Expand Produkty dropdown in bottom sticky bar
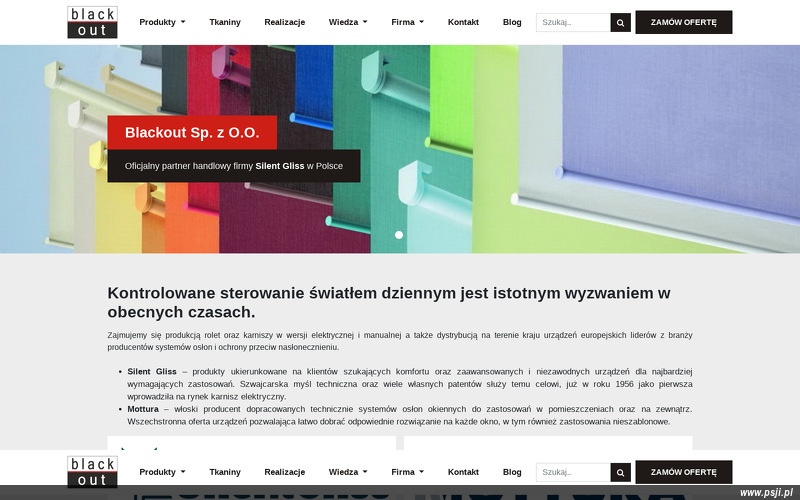 162,472
